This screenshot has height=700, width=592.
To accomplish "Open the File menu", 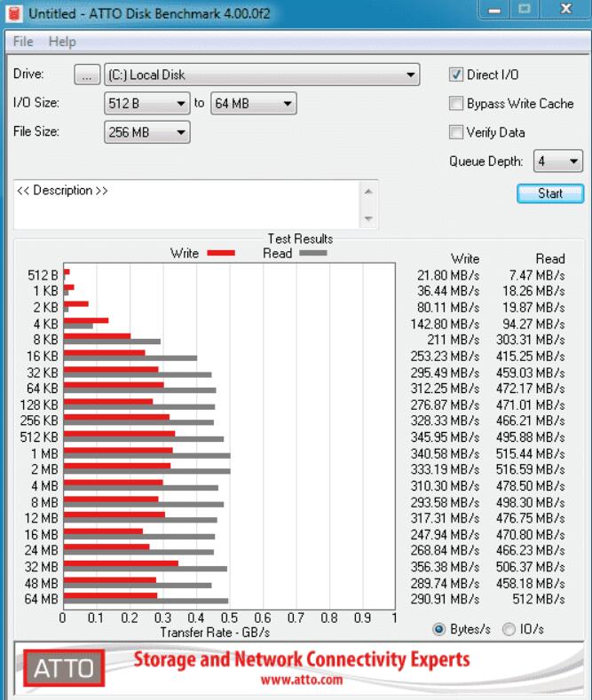I will (x=23, y=42).
